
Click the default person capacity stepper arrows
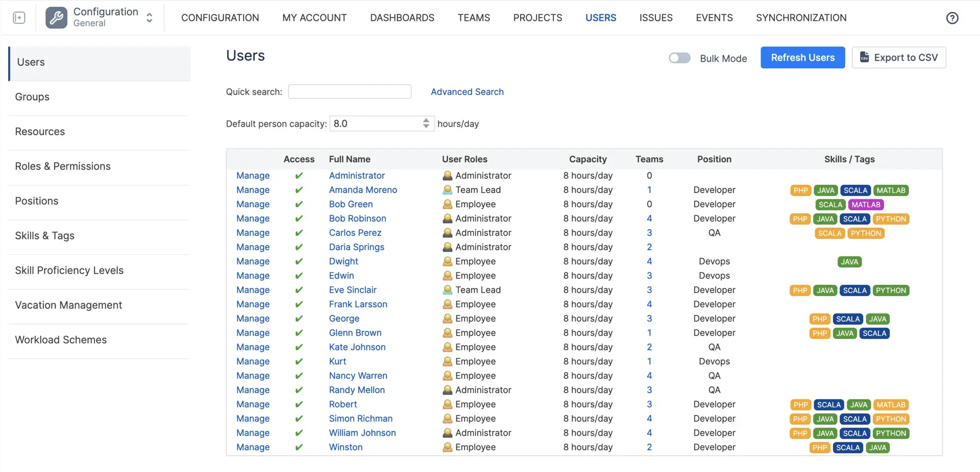pyautogui.click(x=426, y=123)
